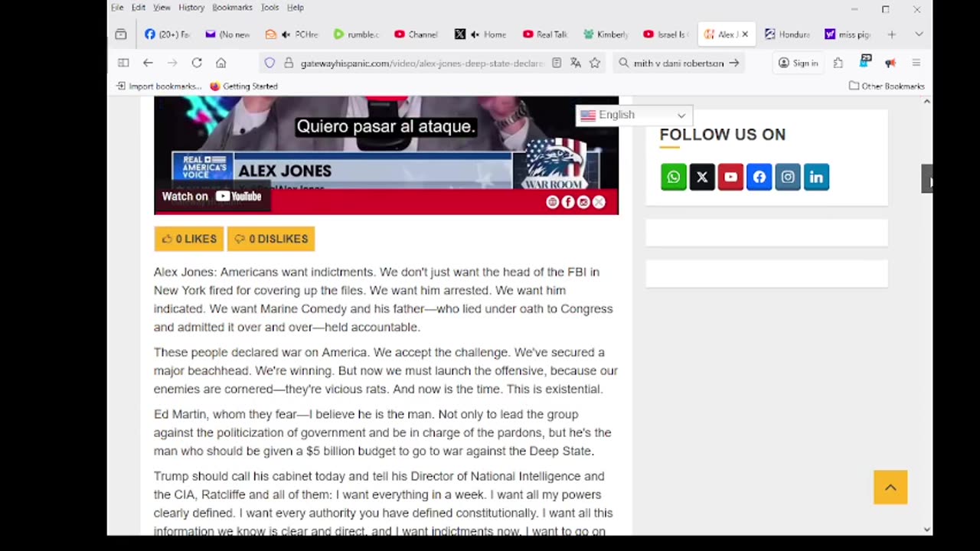Expand the English language dropdown
The width and height of the screenshot is (980, 551).
click(x=633, y=115)
